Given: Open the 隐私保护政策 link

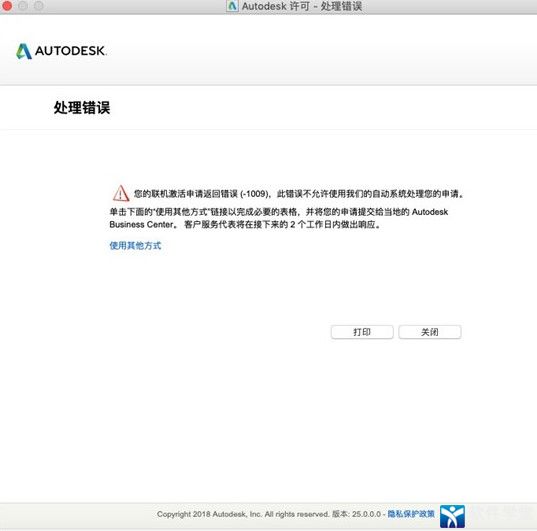Looking at the screenshot, I should 411,514.
